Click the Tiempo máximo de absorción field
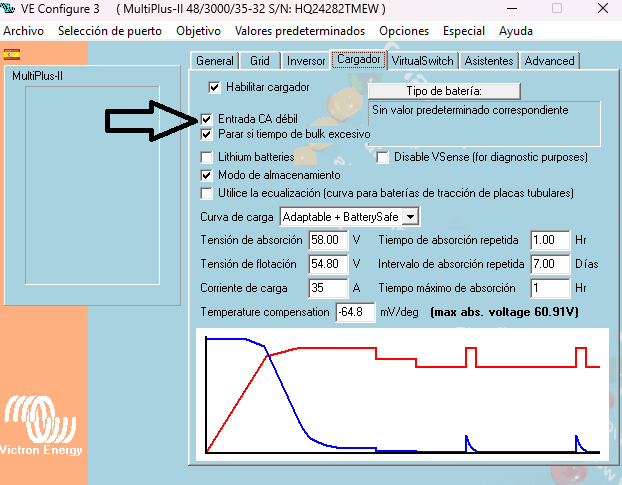This screenshot has width=622, height=485. click(x=550, y=288)
